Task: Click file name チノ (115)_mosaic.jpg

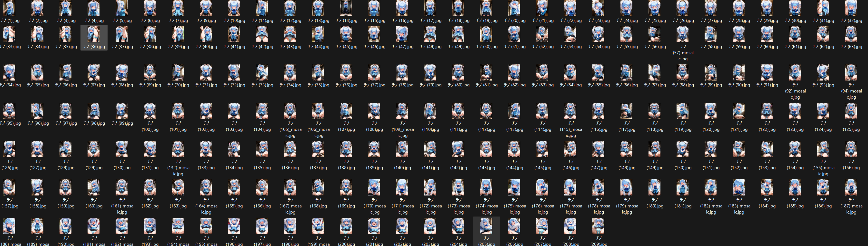Action: (x=571, y=129)
